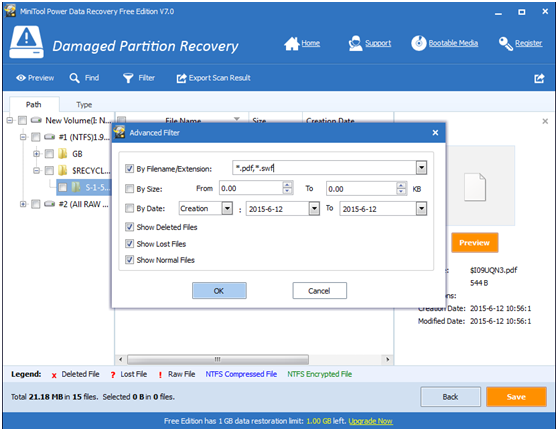Cancel the Advanced Filter dialog
The height and width of the screenshot is (431, 558).
pos(319,291)
